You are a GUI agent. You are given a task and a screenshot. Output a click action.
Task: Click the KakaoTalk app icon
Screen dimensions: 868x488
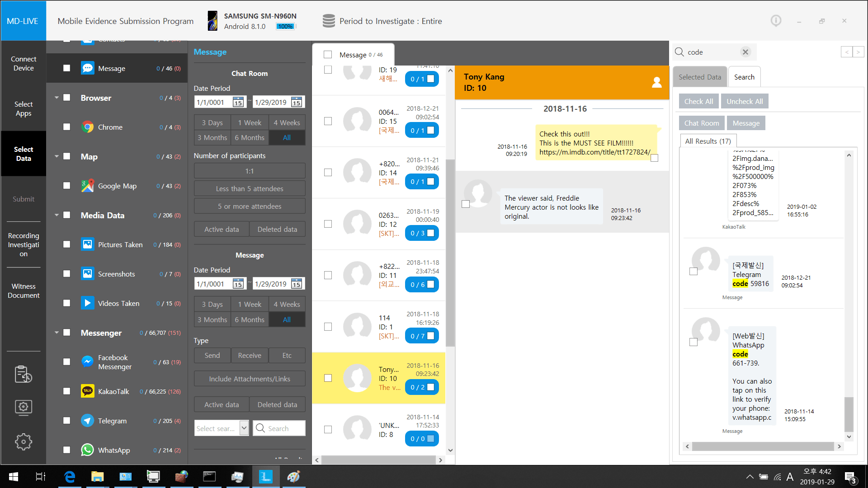tap(87, 391)
